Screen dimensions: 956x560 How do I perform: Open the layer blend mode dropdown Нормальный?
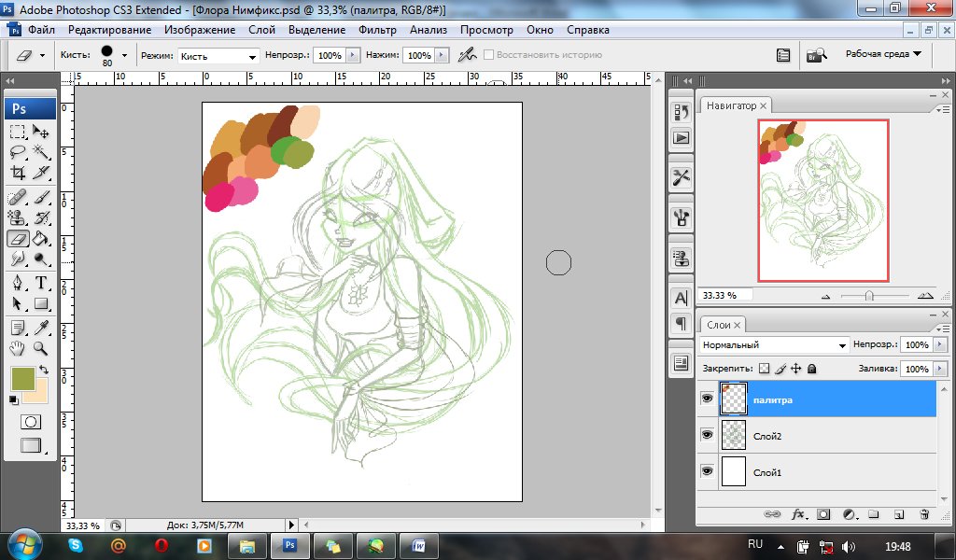tap(774, 345)
